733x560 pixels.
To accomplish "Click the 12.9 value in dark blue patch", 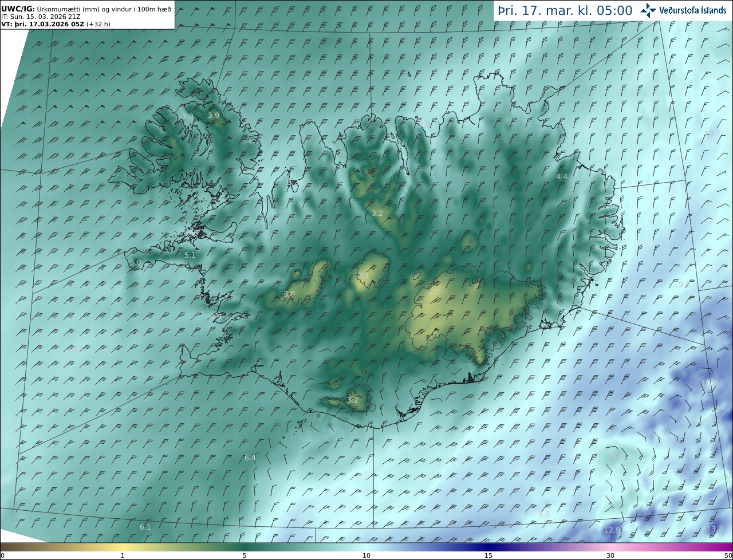I will [612, 530].
